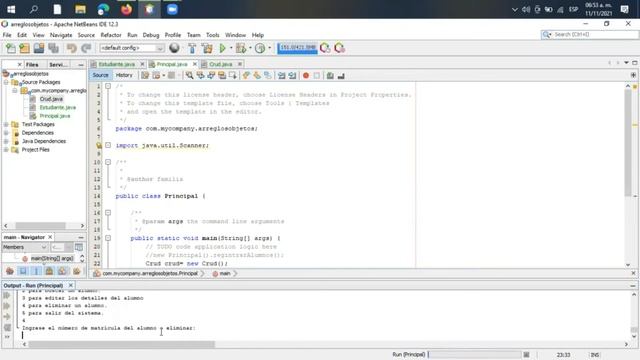Click the Run (Principal) progress bar
Screen dimensions: 640x360
(x=474, y=355)
